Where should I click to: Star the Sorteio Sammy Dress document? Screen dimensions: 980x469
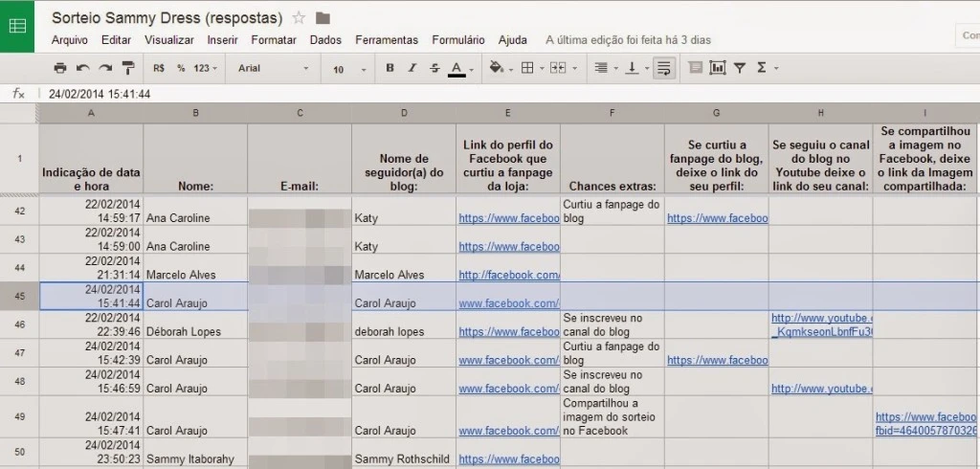click(x=299, y=18)
